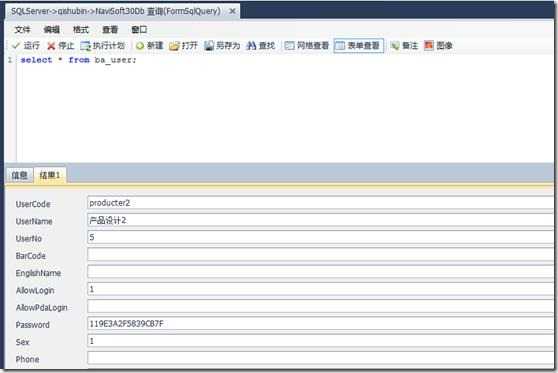Screen dimensions: 558x373
Task: Click the UserNo label text
Action: (28, 239)
